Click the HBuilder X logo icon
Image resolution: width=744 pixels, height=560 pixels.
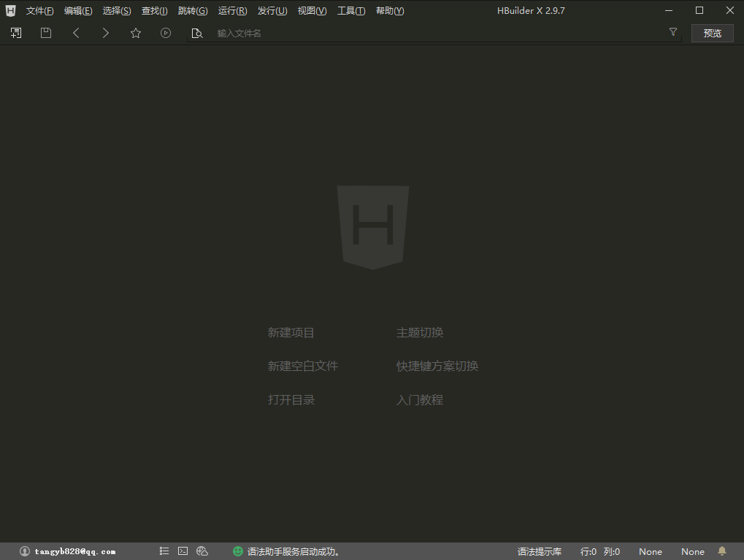[10, 10]
